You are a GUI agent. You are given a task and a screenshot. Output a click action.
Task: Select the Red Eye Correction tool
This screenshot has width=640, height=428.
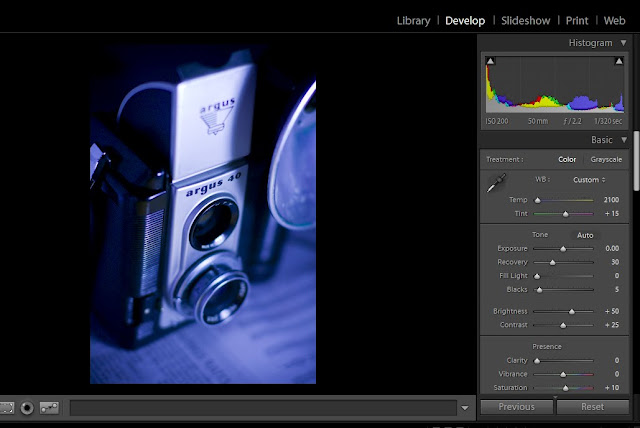tap(27, 408)
